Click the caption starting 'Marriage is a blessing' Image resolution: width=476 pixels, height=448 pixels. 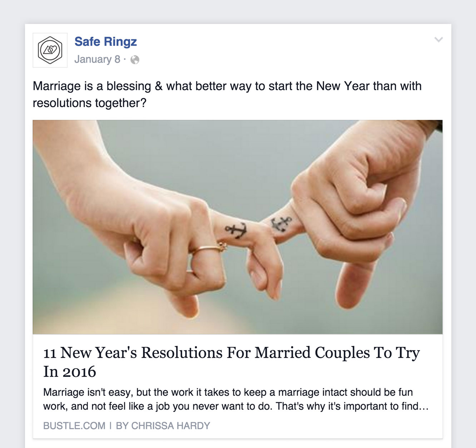coord(227,86)
